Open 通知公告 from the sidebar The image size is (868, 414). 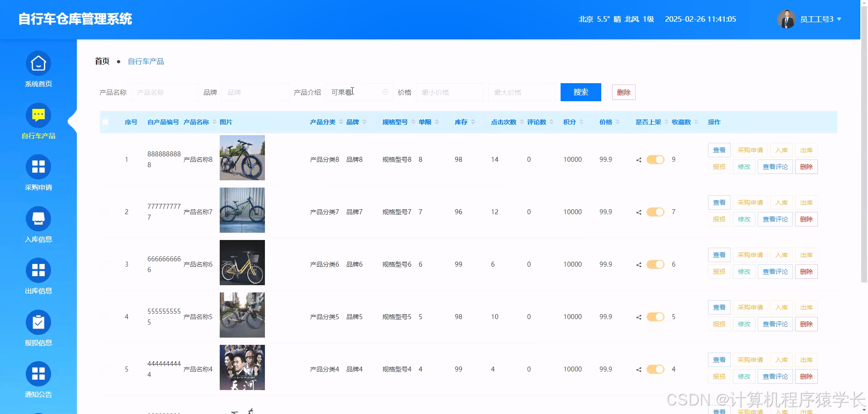(38, 380)
